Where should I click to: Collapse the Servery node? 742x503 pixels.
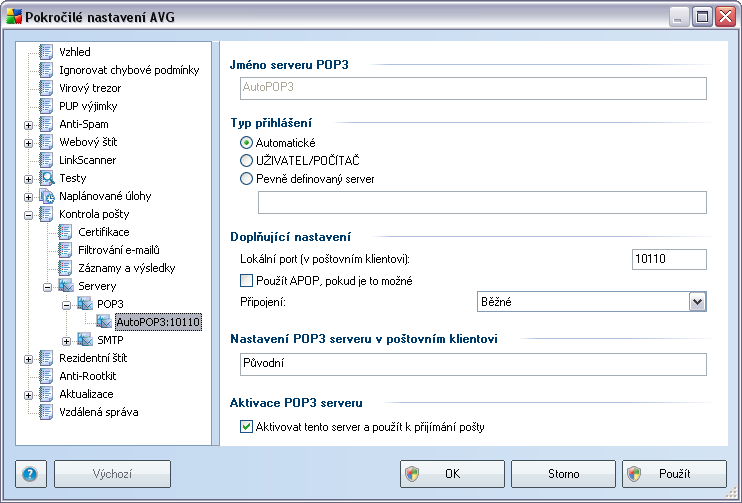coord(47,287)
